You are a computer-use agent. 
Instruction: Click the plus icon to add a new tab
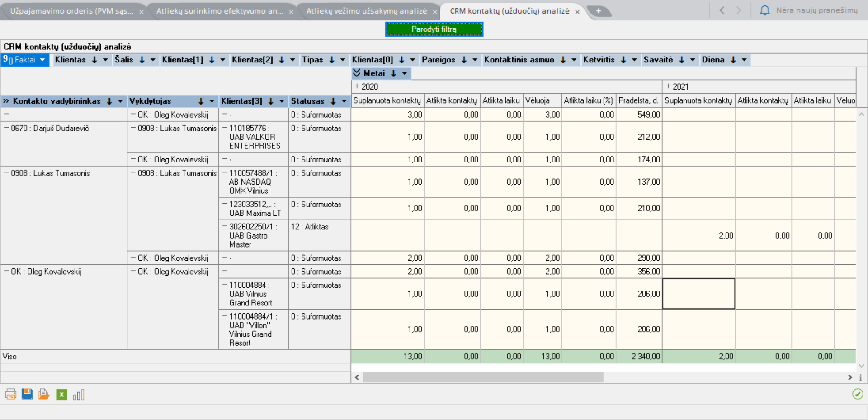click(x=598, y=11)
